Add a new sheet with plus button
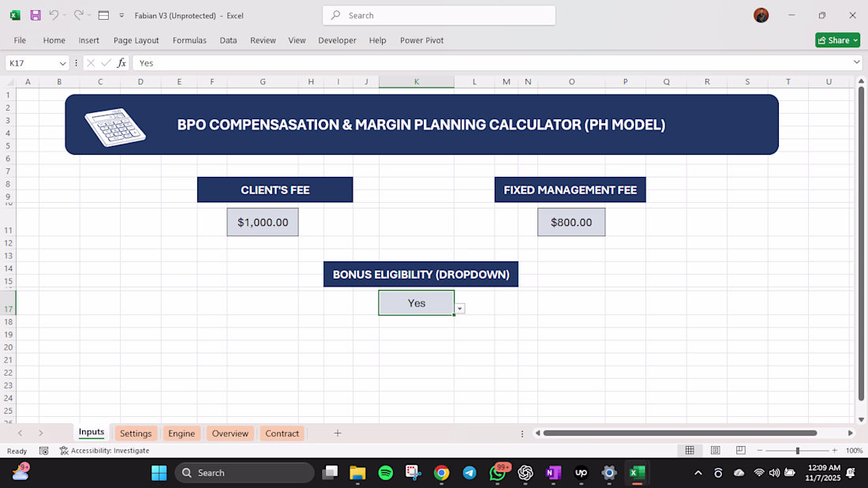This screenshot has height=488, width=868. tap(338, 434)
